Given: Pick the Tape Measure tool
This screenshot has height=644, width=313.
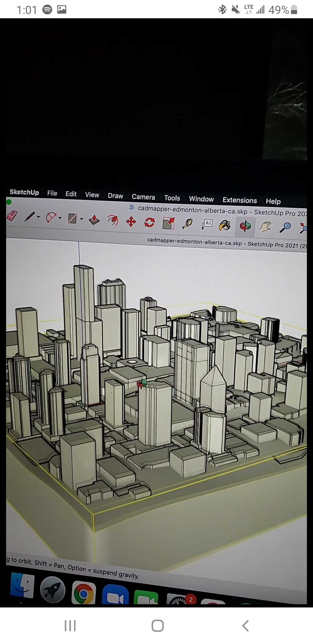Looking at the screenshot, I should [188, 224].
